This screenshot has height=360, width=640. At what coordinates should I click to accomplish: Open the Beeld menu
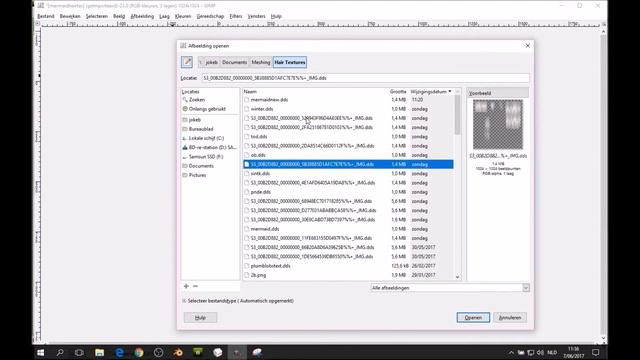tap(119, 16)
